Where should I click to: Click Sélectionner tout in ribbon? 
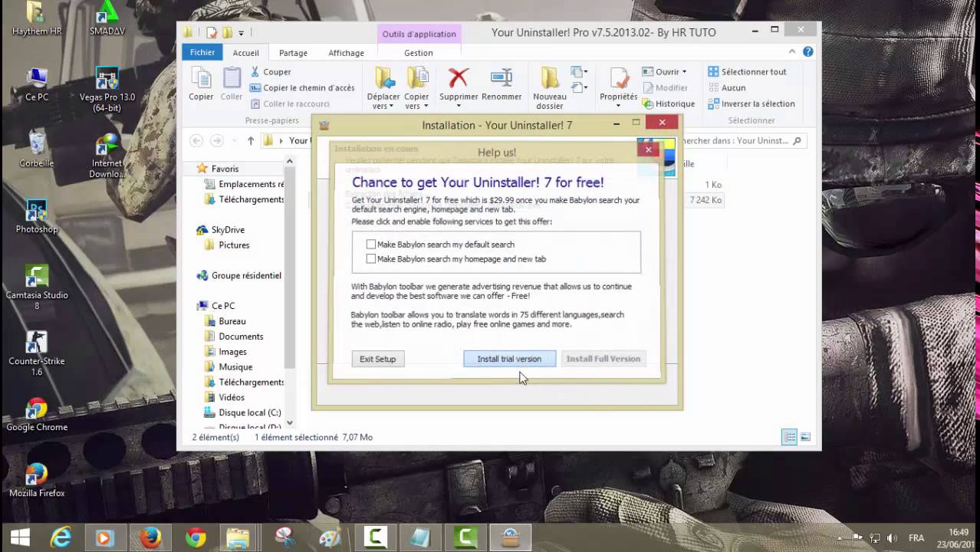pos(747,71)
